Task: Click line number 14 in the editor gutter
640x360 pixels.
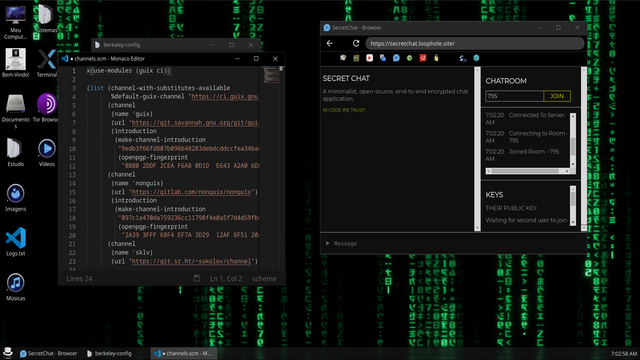Action: pyautogui.click(x=72, y=183)
